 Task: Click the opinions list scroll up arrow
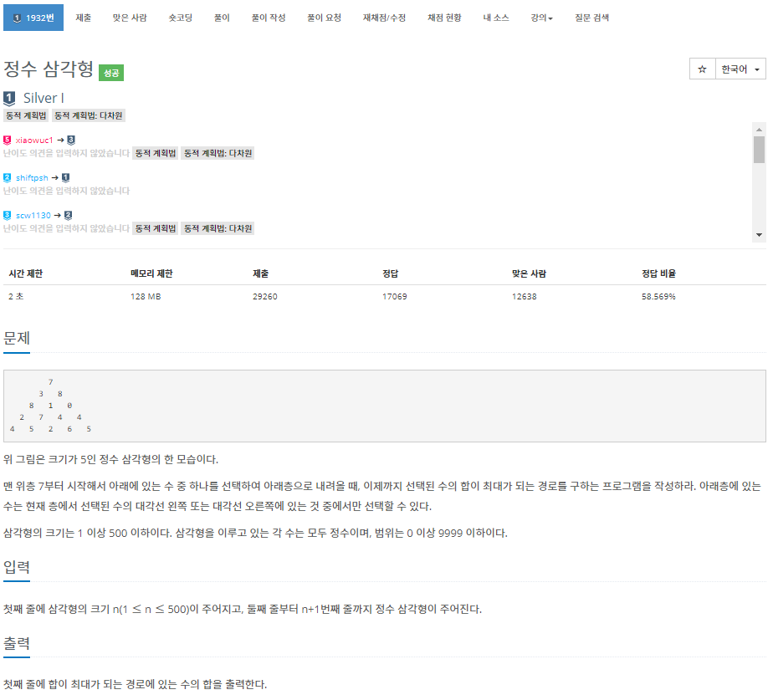[x=760, y=130]
